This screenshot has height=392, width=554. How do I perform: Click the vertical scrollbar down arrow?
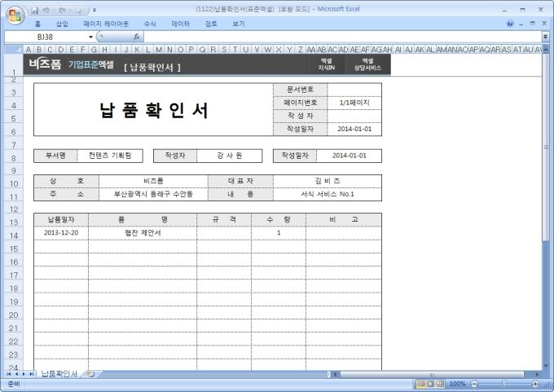coord(546,366)
